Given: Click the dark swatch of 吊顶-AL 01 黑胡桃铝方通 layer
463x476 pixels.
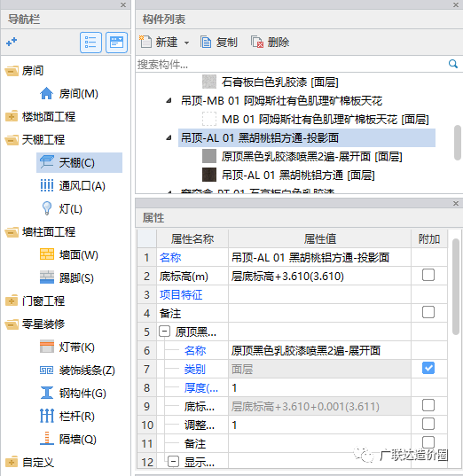Looking at the screenshot, I should click(x=209, y=175).
